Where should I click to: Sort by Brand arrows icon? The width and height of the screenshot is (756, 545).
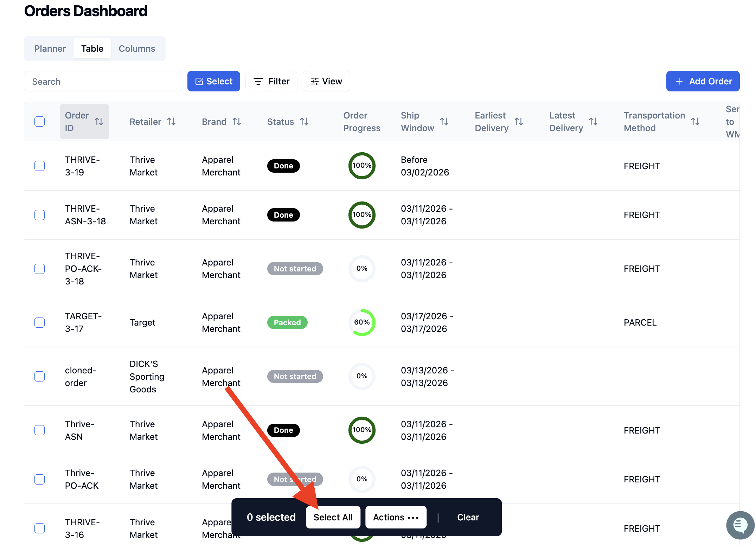click(x=237, y=122)
